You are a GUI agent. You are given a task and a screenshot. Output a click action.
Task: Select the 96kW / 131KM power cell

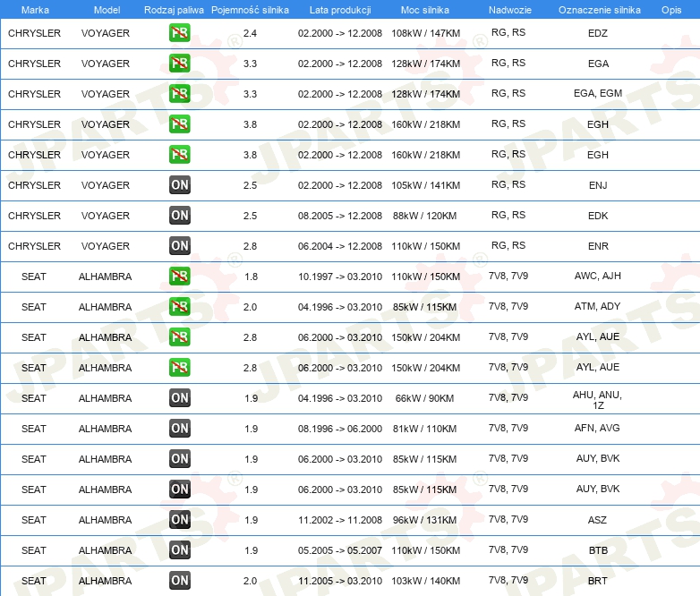click(x=424, y=520)
